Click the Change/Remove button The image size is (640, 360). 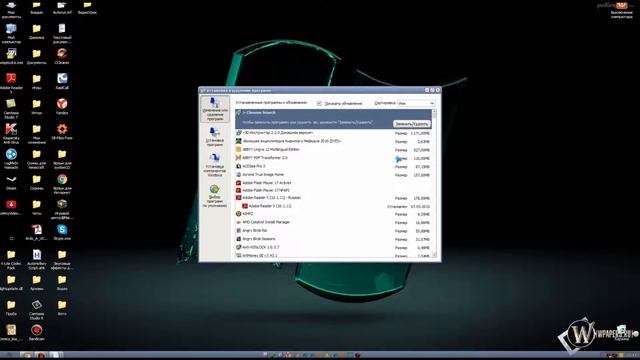(411, 123)
